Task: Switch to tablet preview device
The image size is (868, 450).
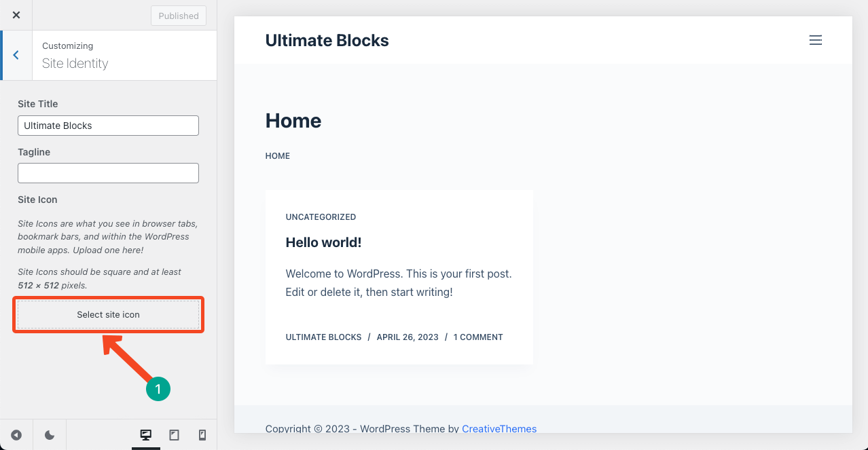Action: (174, 435)
